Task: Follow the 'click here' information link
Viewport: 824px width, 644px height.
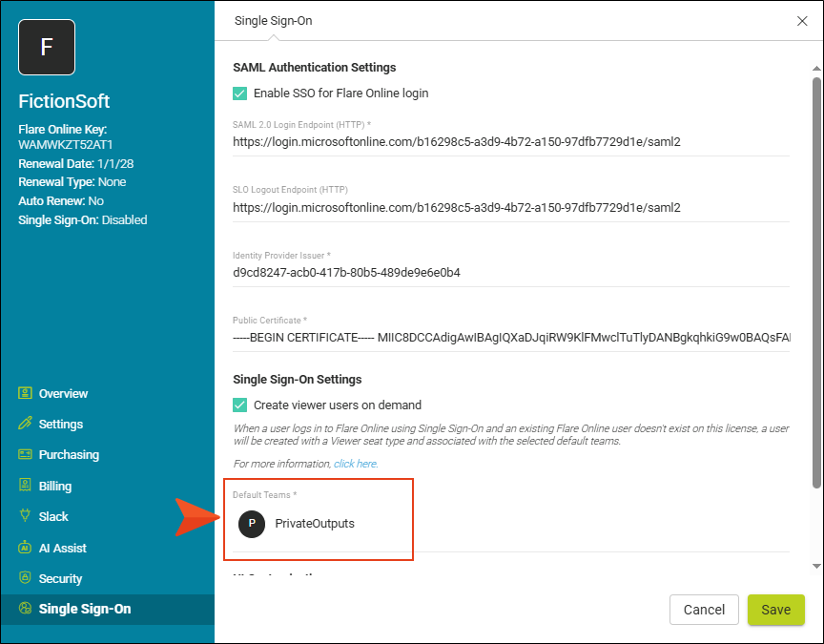Action: pos(356,464)
